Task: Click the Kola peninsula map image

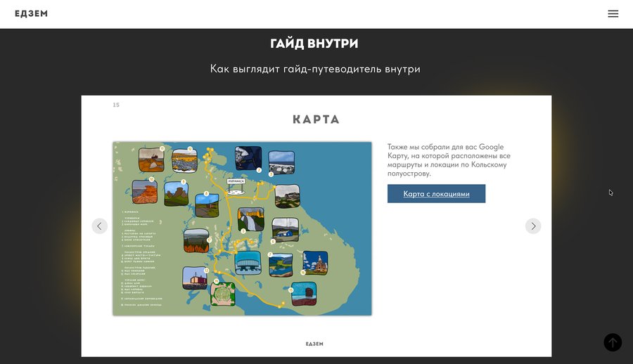Action: tap(242, 228)
